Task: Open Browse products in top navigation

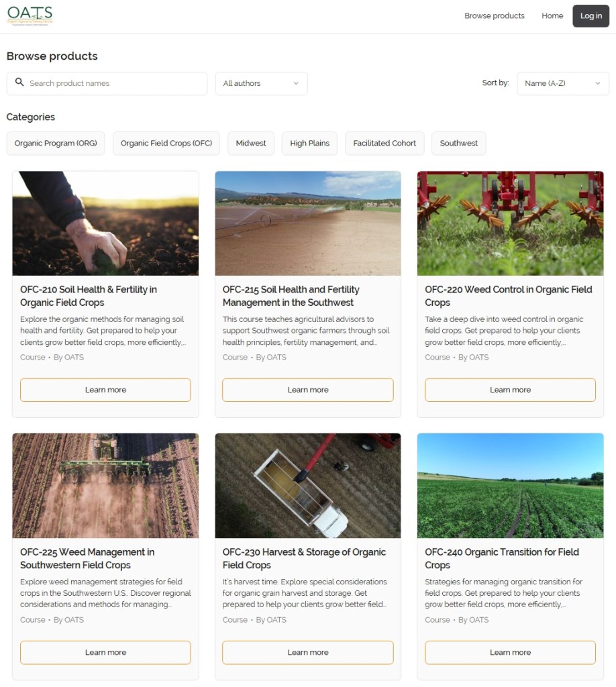Action: [x=494, y=16]
